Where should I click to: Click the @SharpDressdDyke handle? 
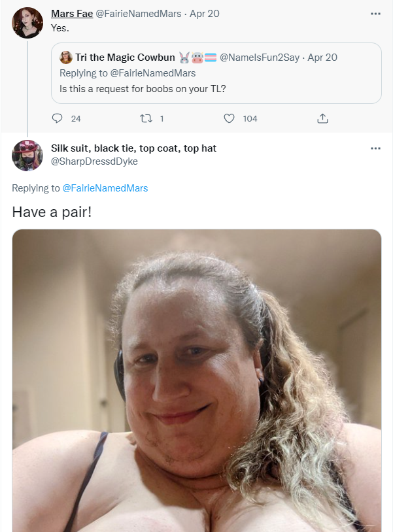pyautogui.click(x=94, y=161)
